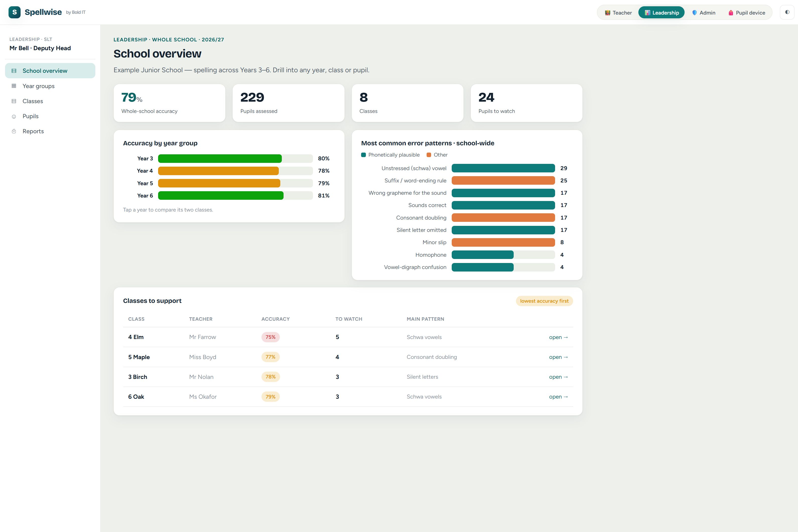Click the Classes sidebar icon
This screenshot has height=532, width=798.
[14, 101]
